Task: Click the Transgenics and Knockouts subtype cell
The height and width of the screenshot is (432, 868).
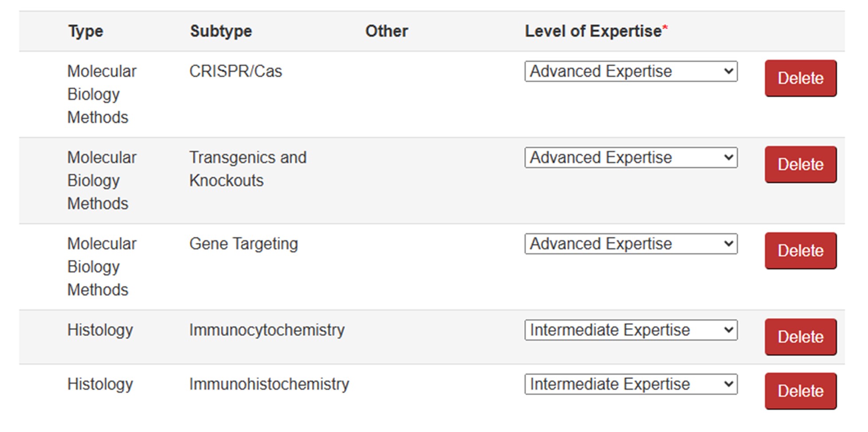Action: click(247, 169)
